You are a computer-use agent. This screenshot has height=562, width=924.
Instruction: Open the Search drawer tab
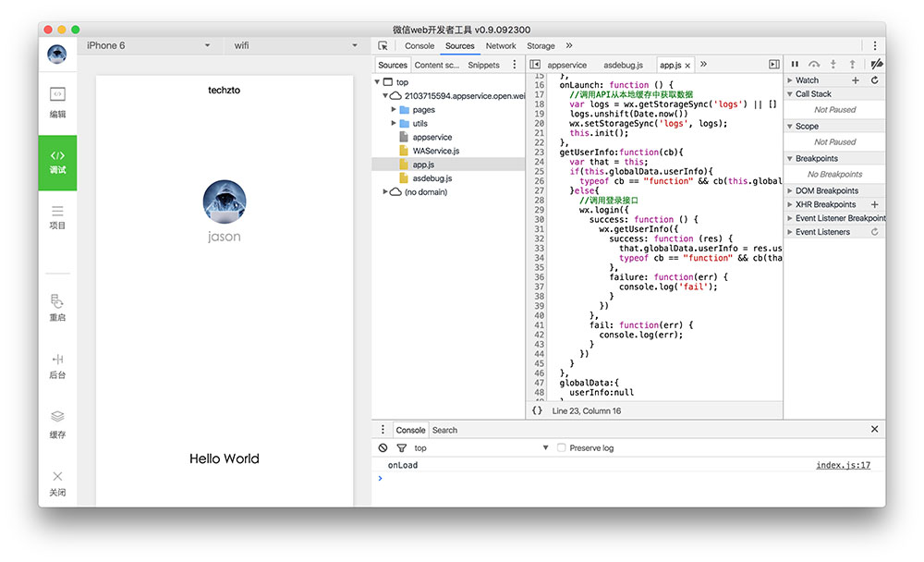(x=445, y=430)
